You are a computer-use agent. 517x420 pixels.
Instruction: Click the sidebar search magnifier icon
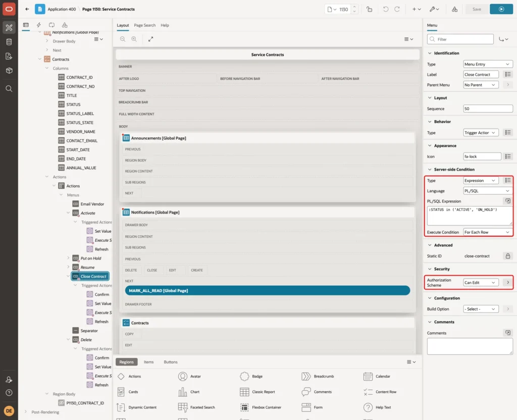point(9,89)
